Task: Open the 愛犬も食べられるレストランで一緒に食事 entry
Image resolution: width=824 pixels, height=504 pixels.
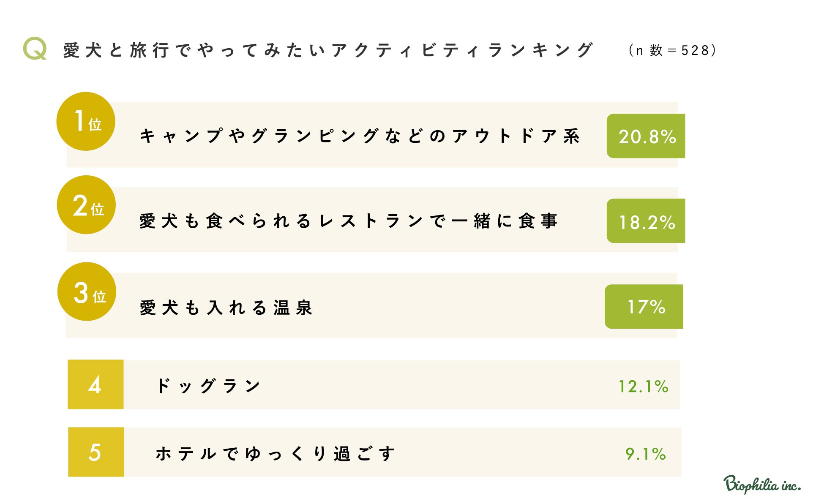Action: [x=349, y=221]
